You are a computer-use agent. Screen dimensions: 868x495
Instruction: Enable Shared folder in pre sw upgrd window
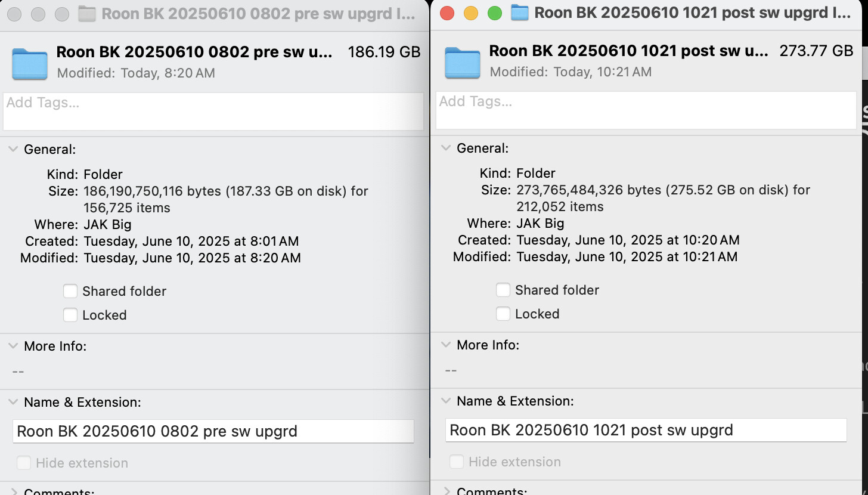[x=70, y=291]
